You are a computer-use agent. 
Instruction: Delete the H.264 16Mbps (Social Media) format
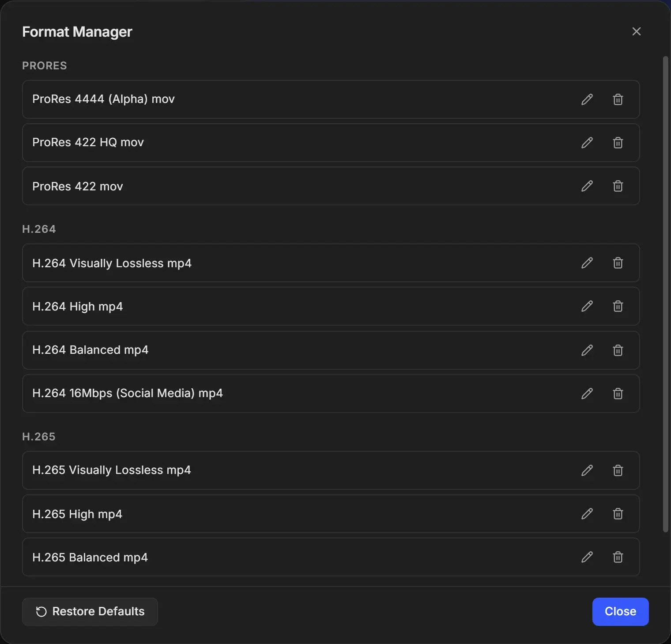tap(618, 394)
